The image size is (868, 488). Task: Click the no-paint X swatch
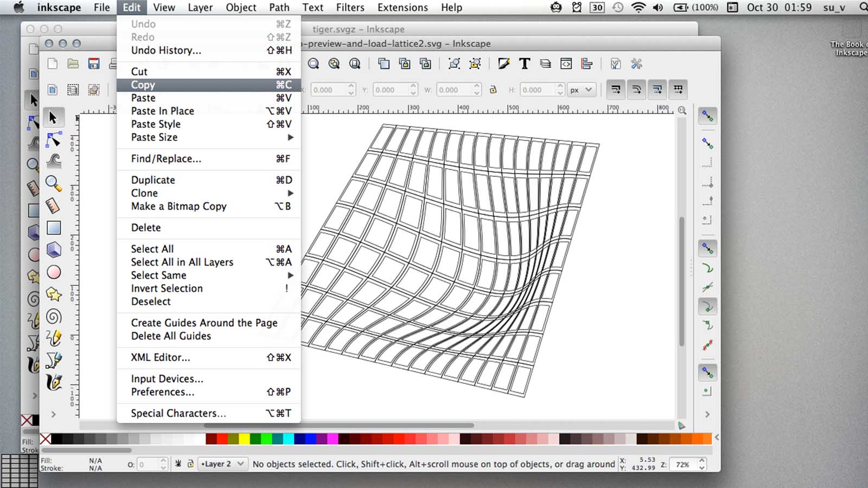click(46, 439)
